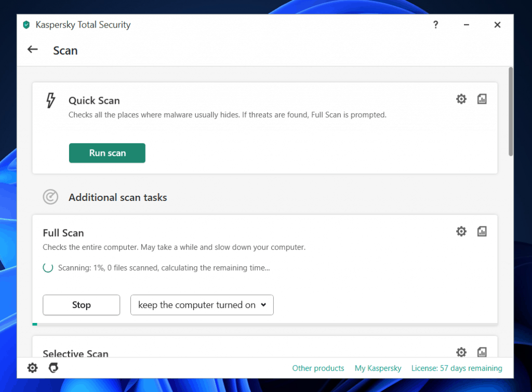
Task: Open My Kaspersky link
Action: [378, 368]
